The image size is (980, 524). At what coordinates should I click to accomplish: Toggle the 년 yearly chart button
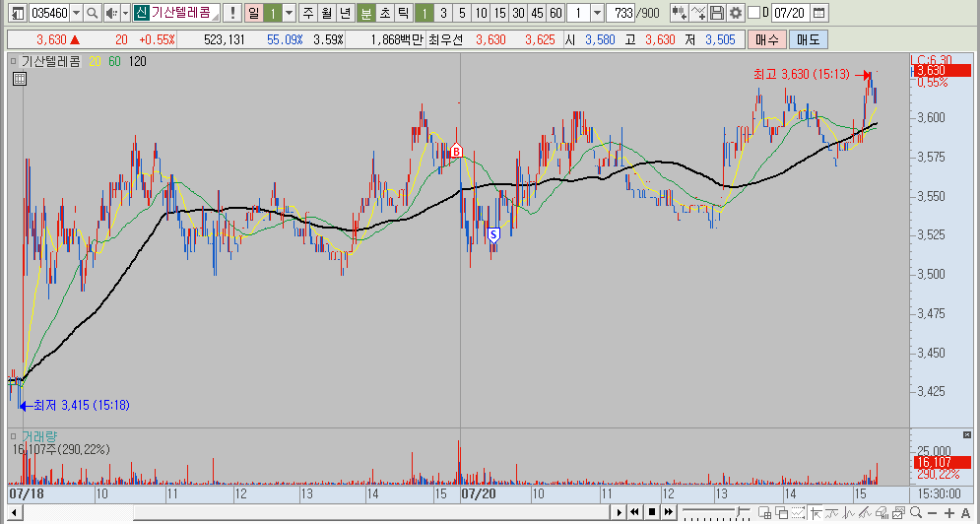click(346, 13)
